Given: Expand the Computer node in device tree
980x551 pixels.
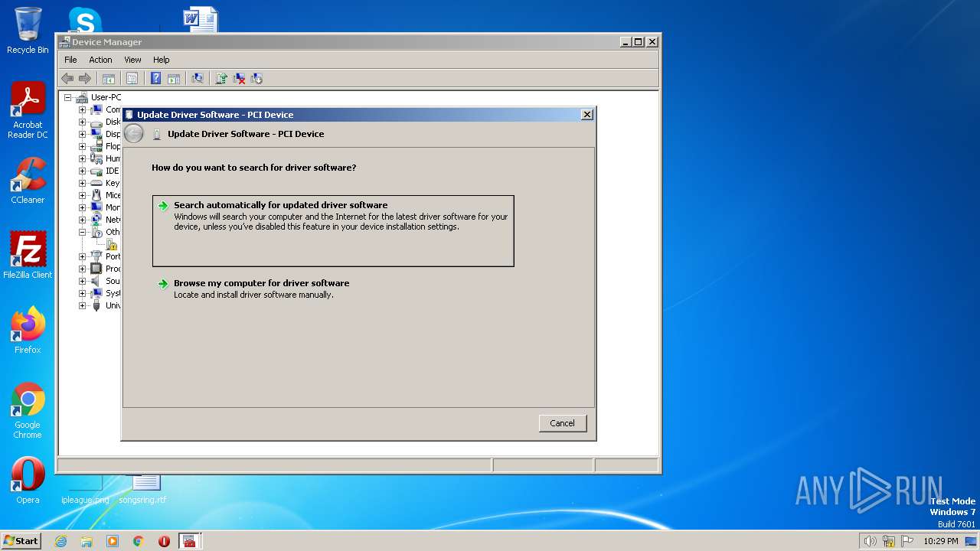Looking at the screenshot, I should point(82,109).
